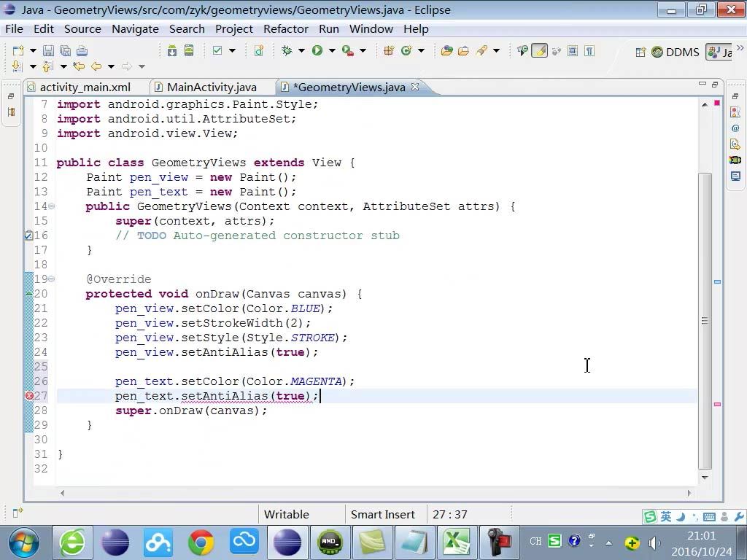Go to Last Edit Location icon
747x560 pixels.
[79, 66]
